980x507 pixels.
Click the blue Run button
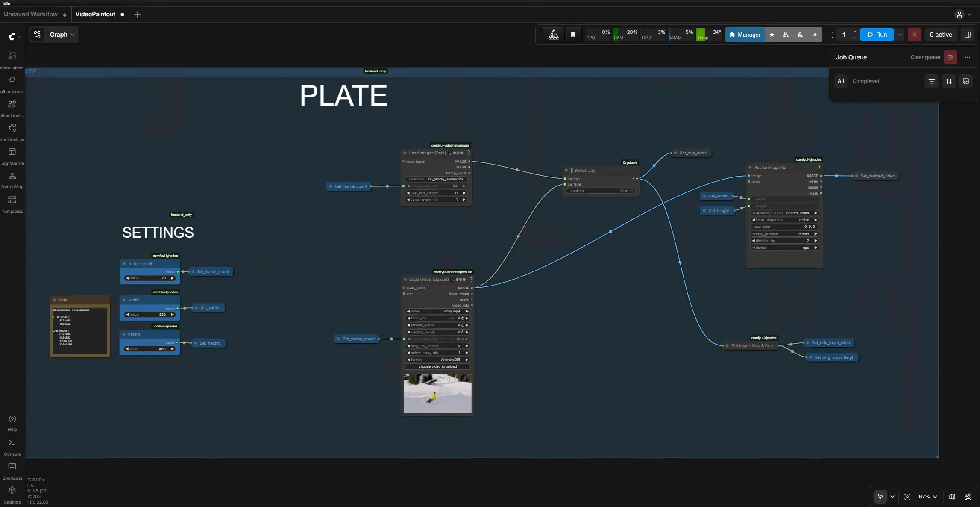pos(877,35)
